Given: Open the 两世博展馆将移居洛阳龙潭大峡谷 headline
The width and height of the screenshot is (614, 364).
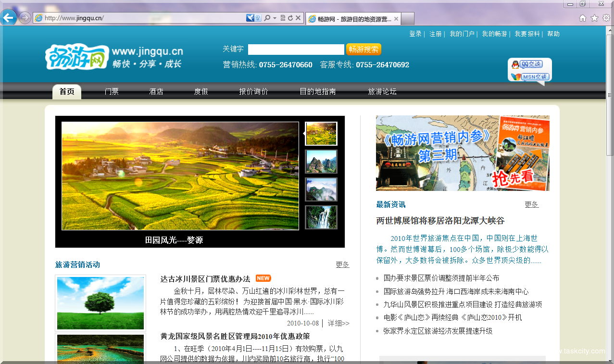Looking at the screenshot, I should tap(440, 221).
